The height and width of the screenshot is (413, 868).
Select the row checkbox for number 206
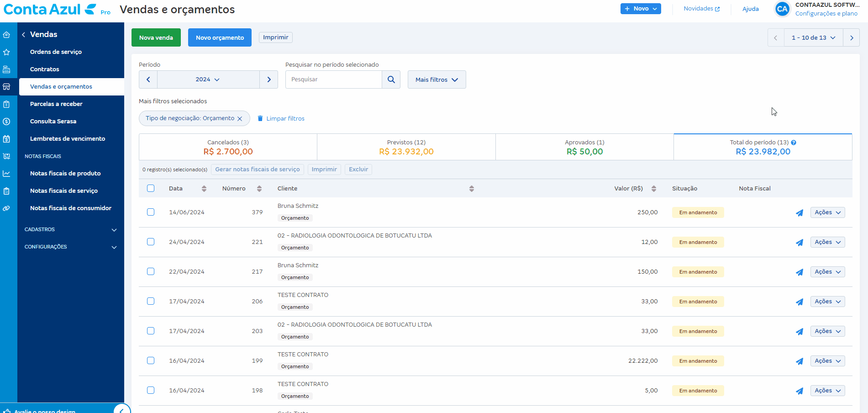(151, 301)
